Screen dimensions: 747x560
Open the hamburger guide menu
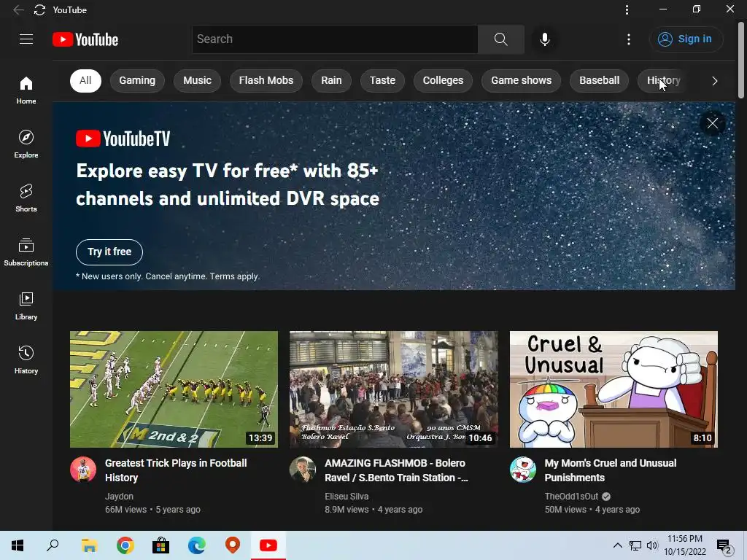(x=26, y=39)
